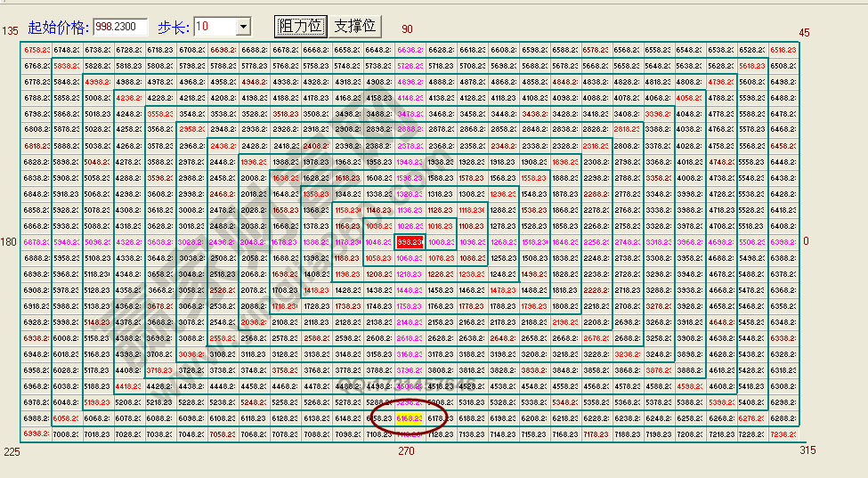Click the 225 degree angle label

pyautogui.click(x=11, y=451)
